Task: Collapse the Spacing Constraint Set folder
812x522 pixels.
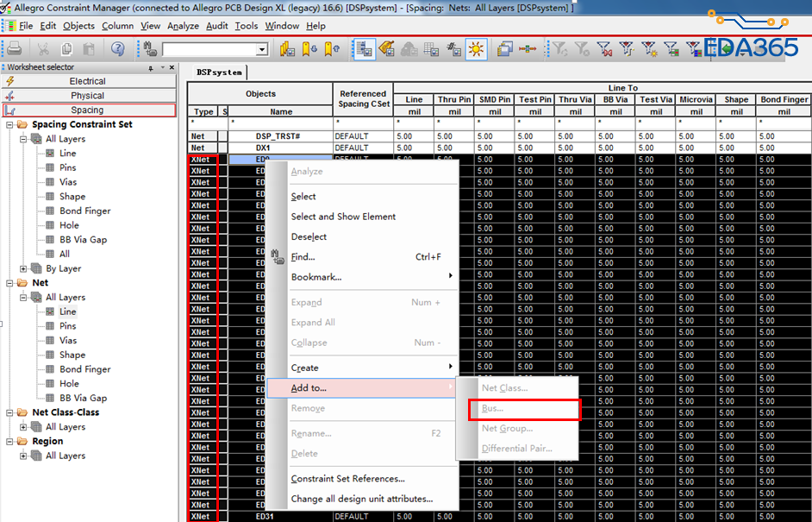Action: 9,124
